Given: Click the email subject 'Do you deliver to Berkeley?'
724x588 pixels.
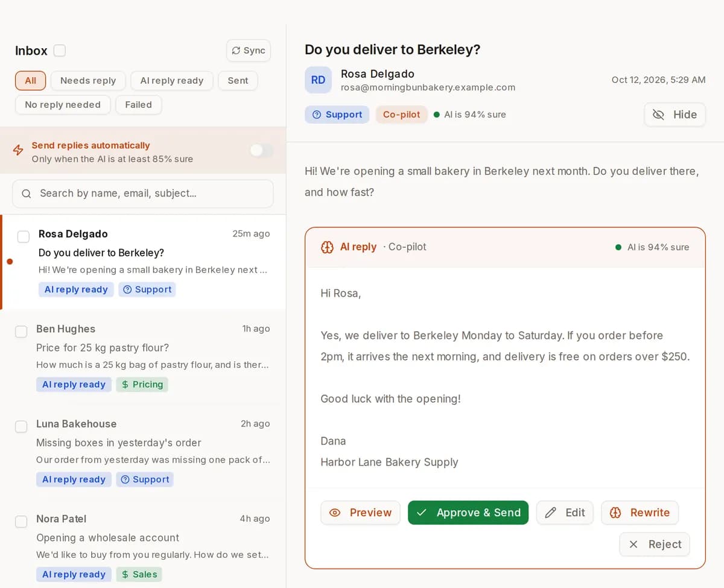Looking at the screenshot, I should [x=392, y=49].
